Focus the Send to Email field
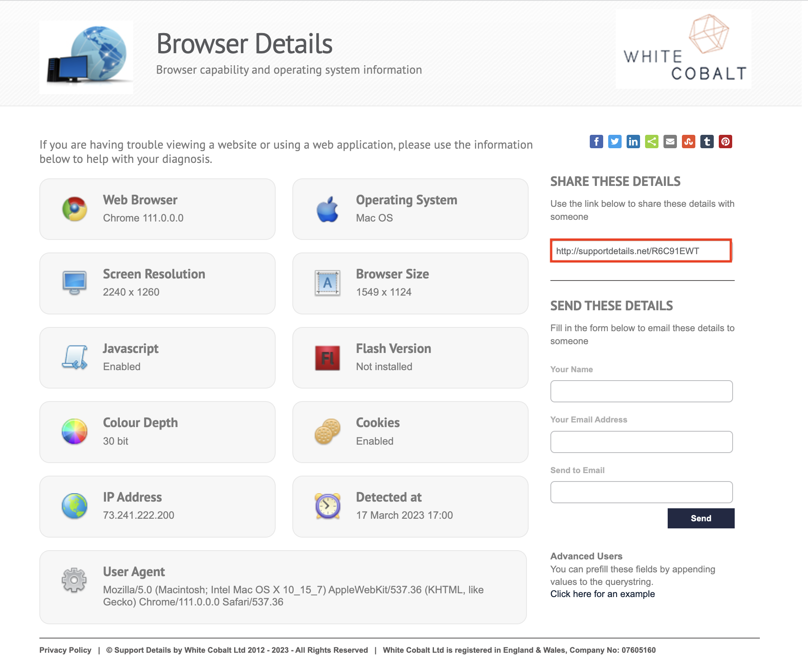The image size is (808, 672). point(641,492)
